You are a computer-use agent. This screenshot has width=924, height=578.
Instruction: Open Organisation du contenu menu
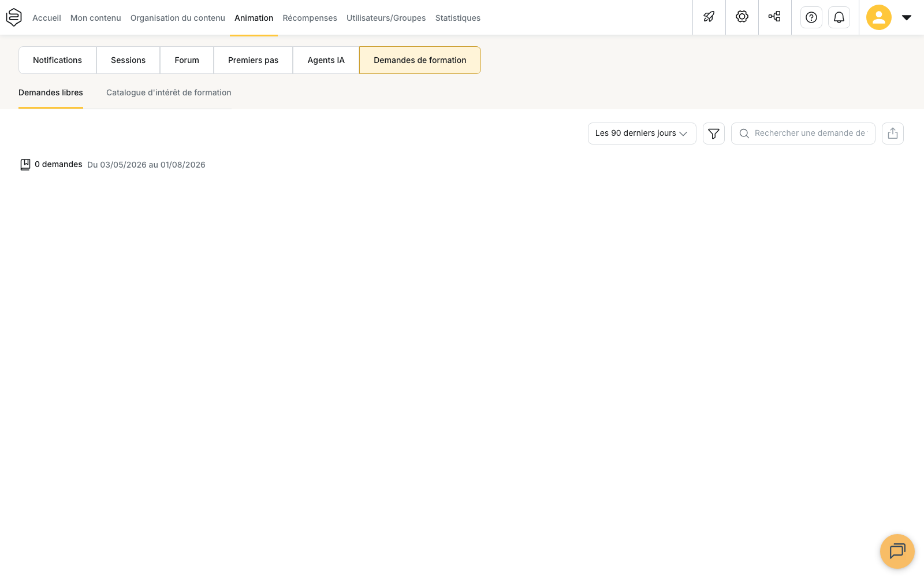(x=178, y=18)
